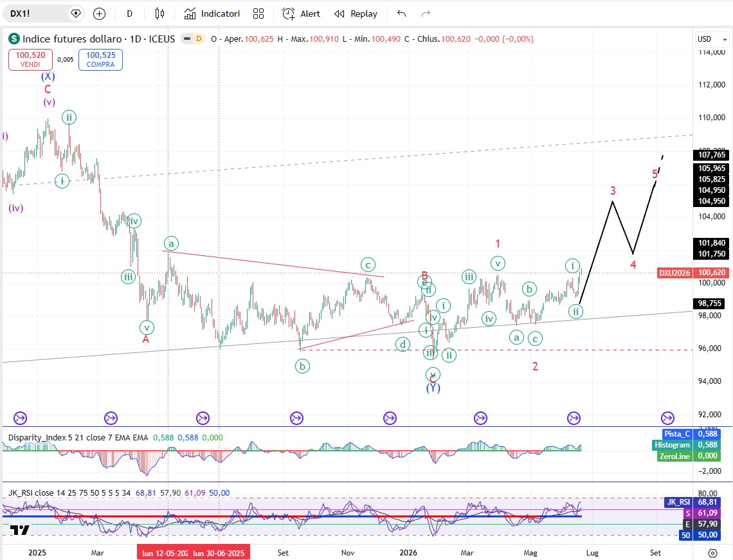Select the red wave 3 label
733x560 pixels.
[613, 191]
